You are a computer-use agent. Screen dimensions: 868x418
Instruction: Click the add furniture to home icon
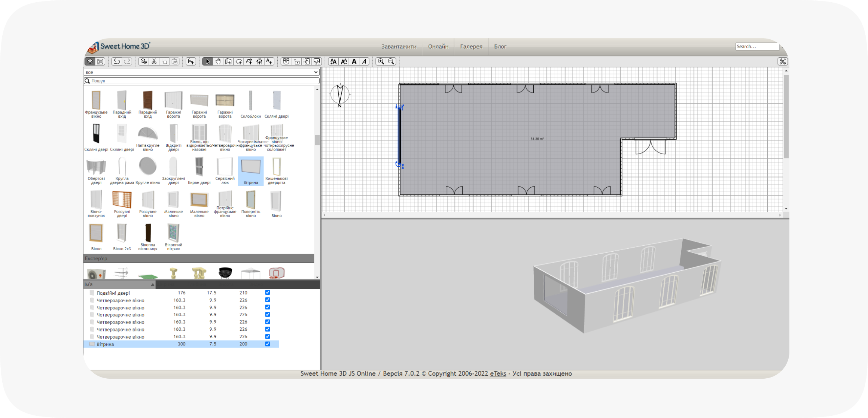click(191, 61)
